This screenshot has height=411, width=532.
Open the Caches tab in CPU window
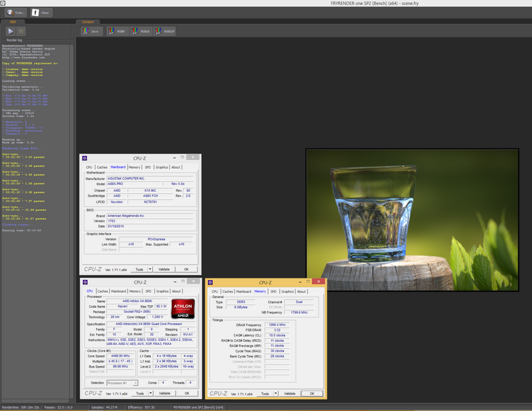point(102,292)
